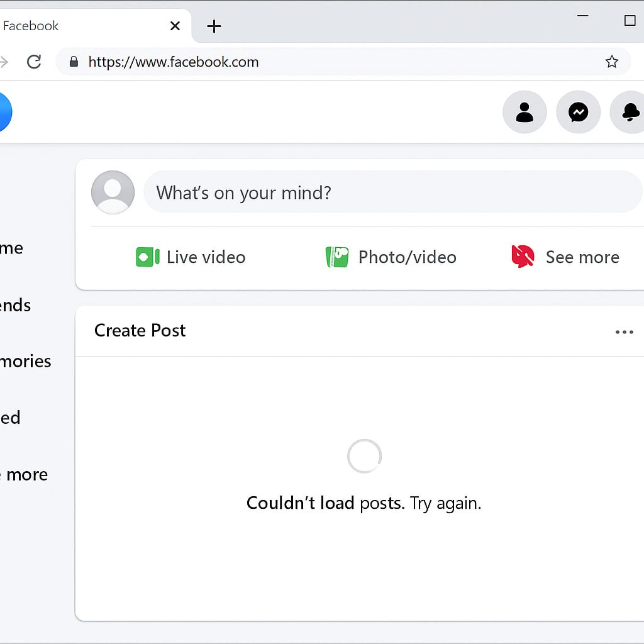Open Memories in left sidebar
The height and width of the screenshot is (644, 644).
click(x=25, y=362)
